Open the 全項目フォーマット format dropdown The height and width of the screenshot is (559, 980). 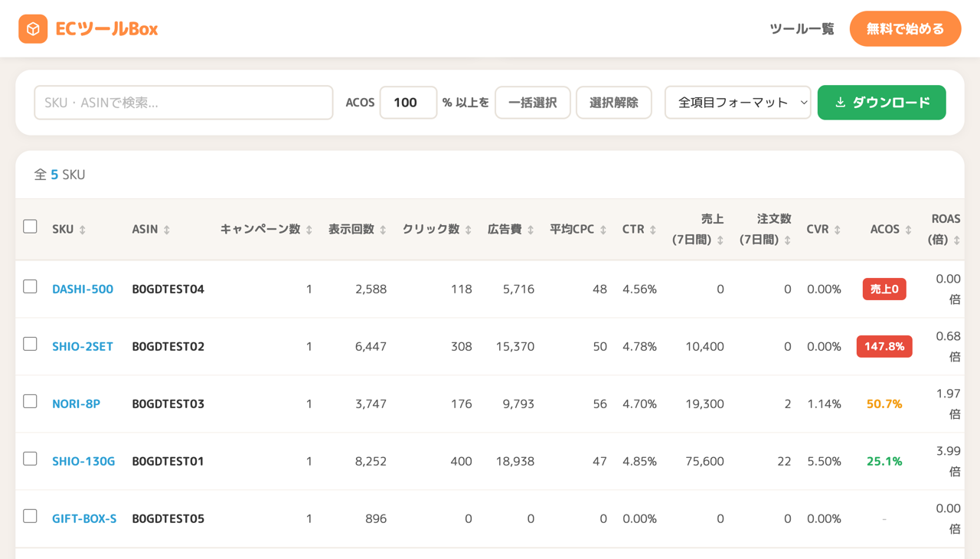tap(738, 103)
